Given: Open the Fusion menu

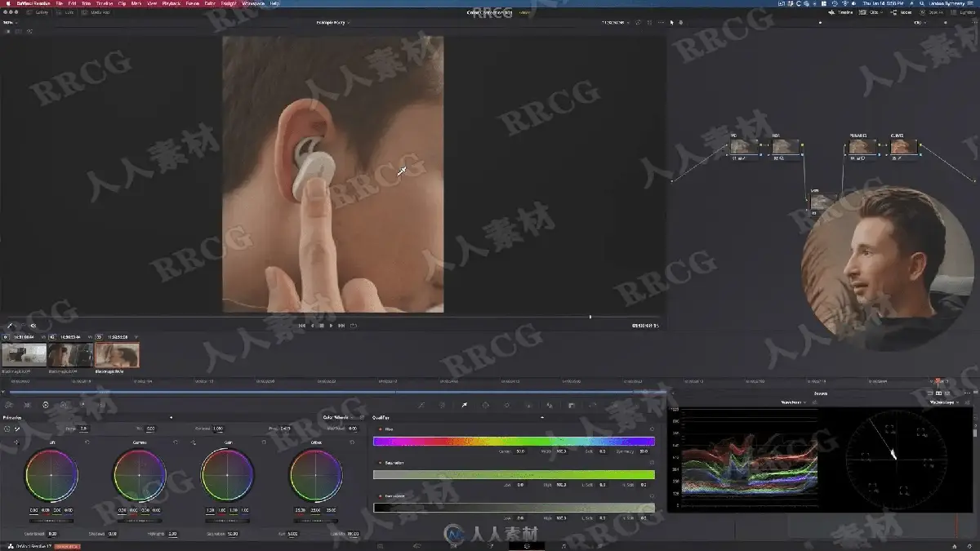Looking at the screenshot, I should click(x=192, y=3).
